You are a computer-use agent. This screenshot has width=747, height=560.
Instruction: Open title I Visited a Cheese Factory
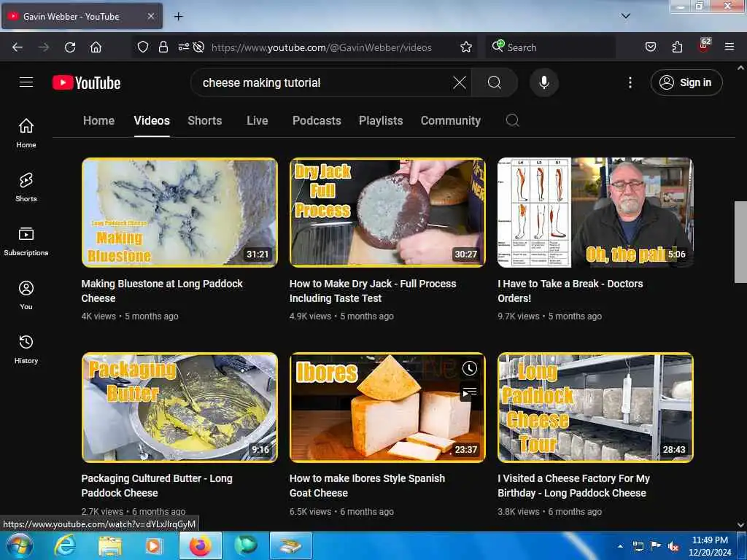tap(573, 486)
